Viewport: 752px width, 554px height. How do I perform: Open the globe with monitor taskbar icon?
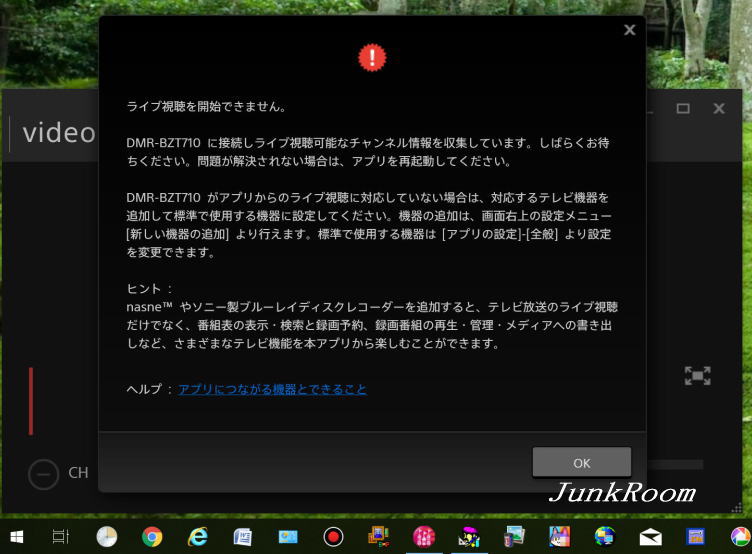pyautogui.click(x=605, y=537)
